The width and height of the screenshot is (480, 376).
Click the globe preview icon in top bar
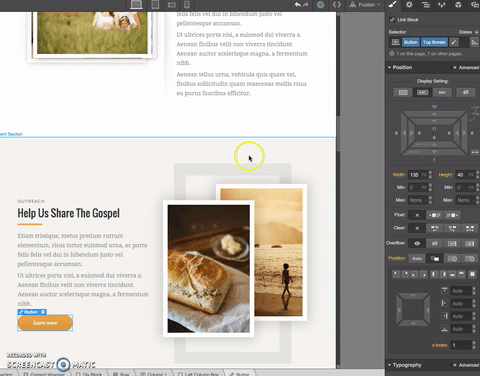321,5
